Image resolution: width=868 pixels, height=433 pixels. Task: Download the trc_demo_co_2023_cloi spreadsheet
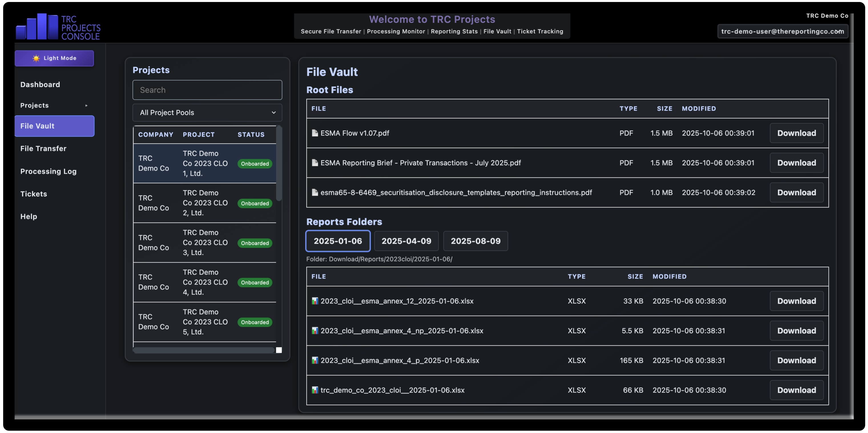click(x=797, y=390)
